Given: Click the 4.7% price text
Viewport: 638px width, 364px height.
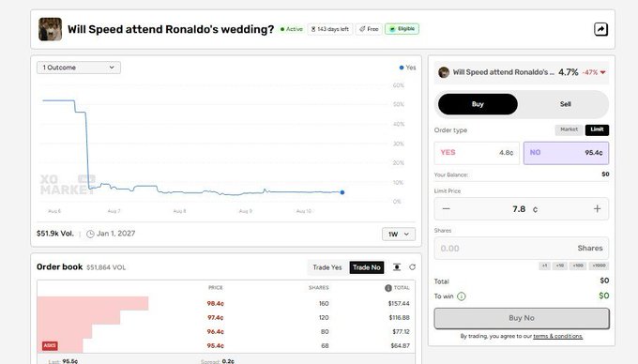Looking at the screenshot, I should (568, 72).
